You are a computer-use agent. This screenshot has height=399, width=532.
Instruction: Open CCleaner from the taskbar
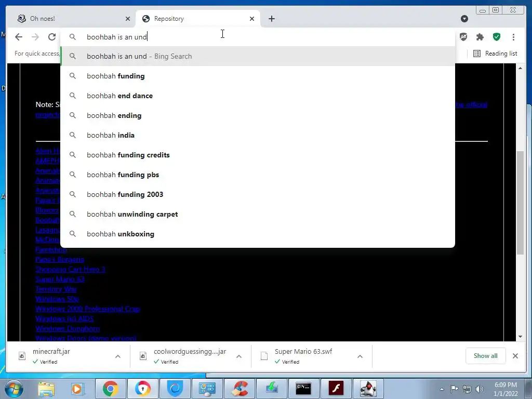240,389
